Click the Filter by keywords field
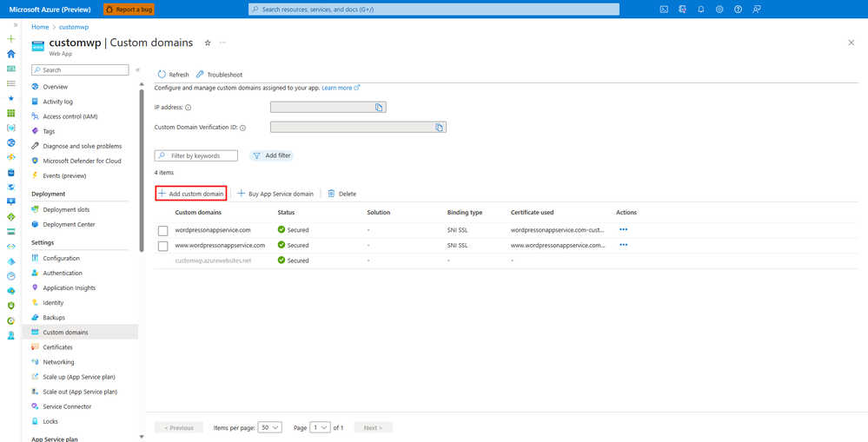 [x=196, y=155]
